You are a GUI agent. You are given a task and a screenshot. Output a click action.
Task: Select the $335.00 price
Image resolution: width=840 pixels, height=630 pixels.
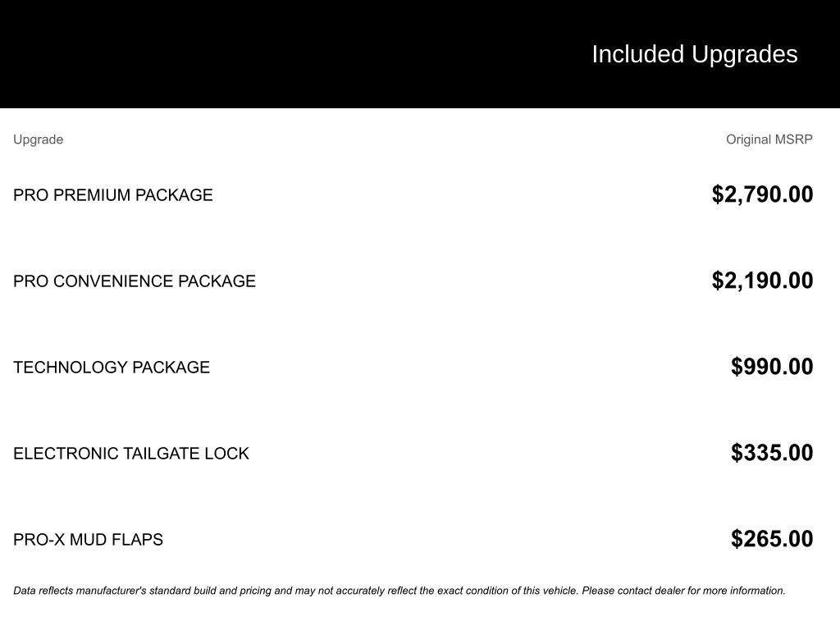[772, 453]
